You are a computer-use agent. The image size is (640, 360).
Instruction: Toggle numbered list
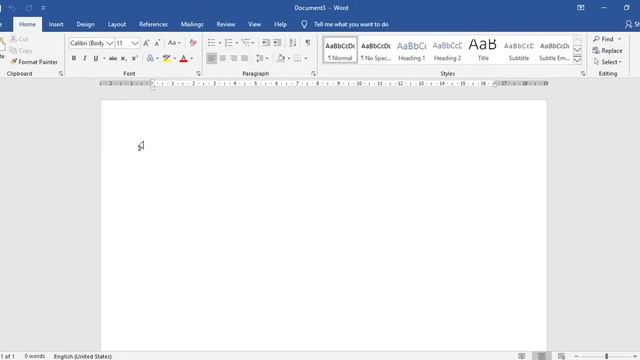coord(229,43)
